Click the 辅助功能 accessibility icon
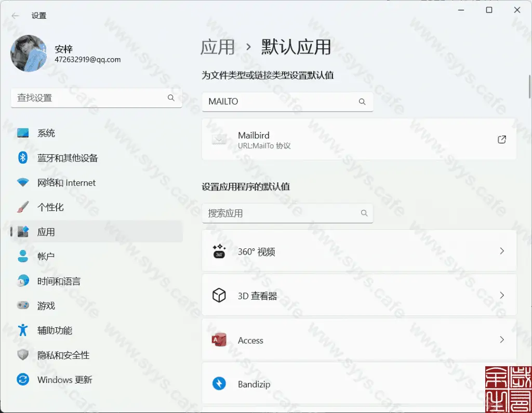Viewport: 532px width, 413px height. (x=22, y=330)
